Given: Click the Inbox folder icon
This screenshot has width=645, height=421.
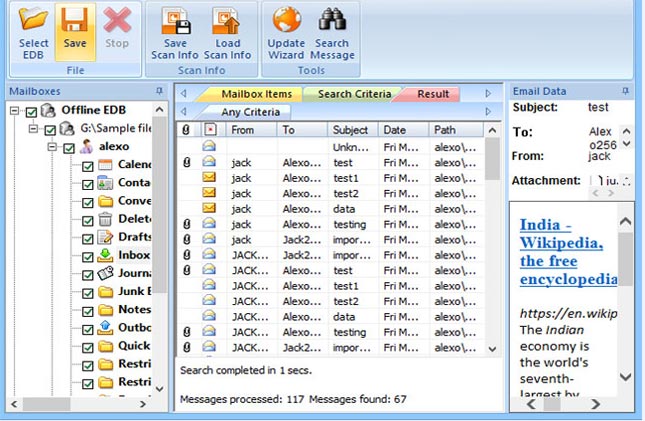Looking at the screenshot, I should pyautogui.click(x=105, y=255).
